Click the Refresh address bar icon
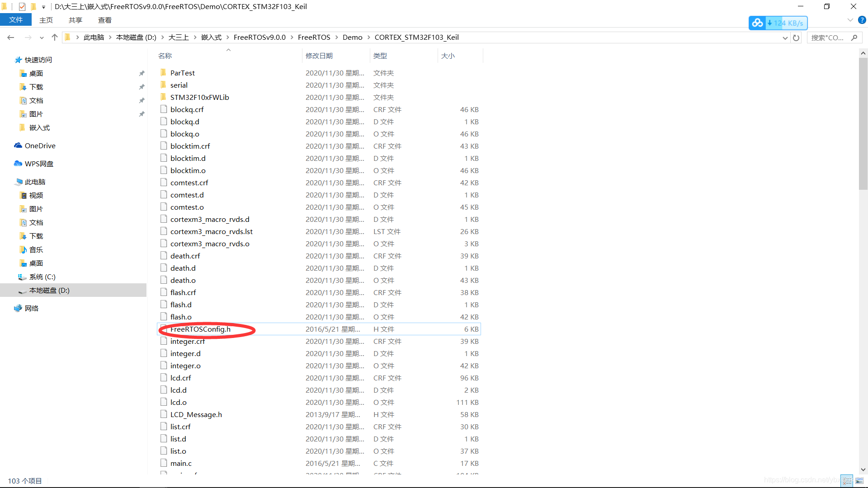 (x=796, y=38)
